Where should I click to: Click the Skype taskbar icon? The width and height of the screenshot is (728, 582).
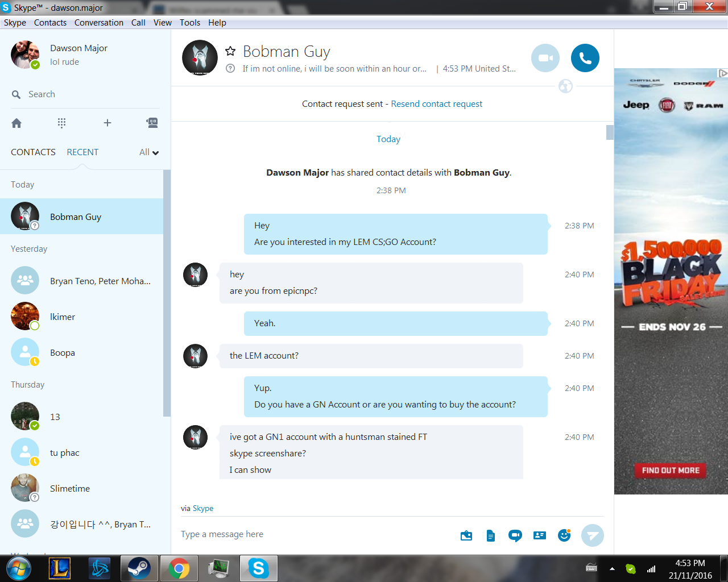pyautogui.click(x=258, y=568)
